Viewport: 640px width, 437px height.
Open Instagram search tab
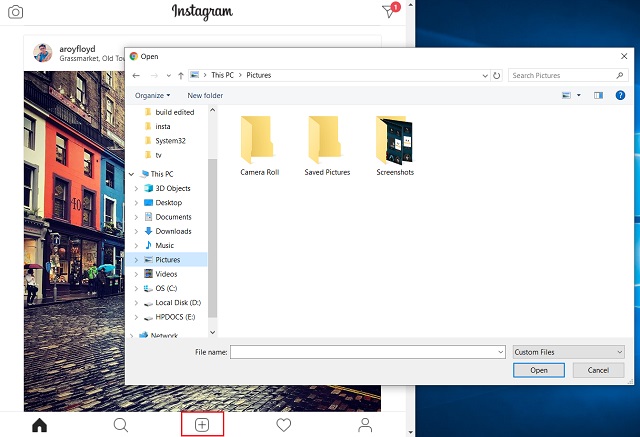pyautogui.click(x=121, y=425)
